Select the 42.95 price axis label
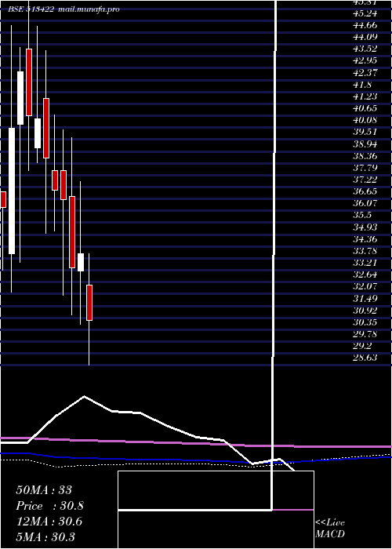The height and width of the screenshot is (549, 392). coord(365,60)
